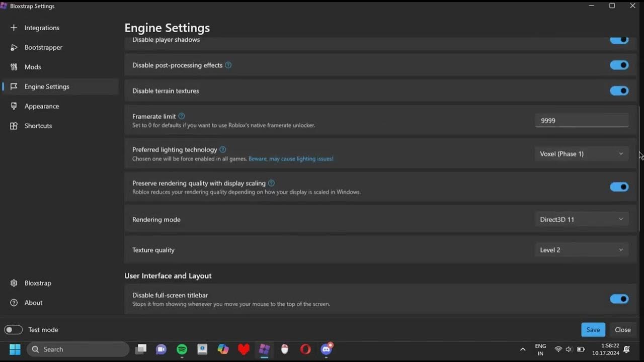
Task: Switch to the Integrations section
Action: point(42,28)
